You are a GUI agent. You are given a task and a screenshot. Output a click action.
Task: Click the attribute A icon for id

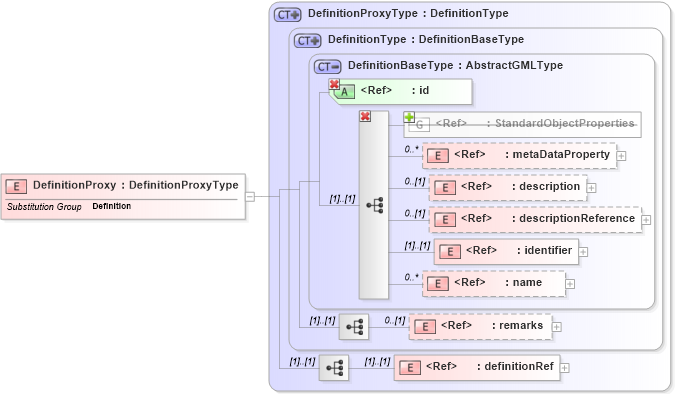pyautogui.click(x=344, y=92)
